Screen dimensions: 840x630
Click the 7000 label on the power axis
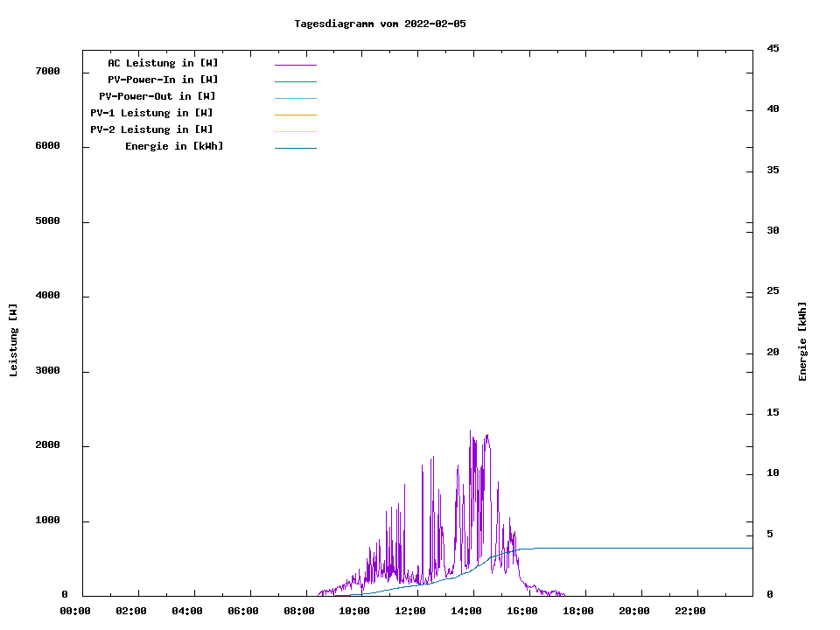(x=47, y=71)
